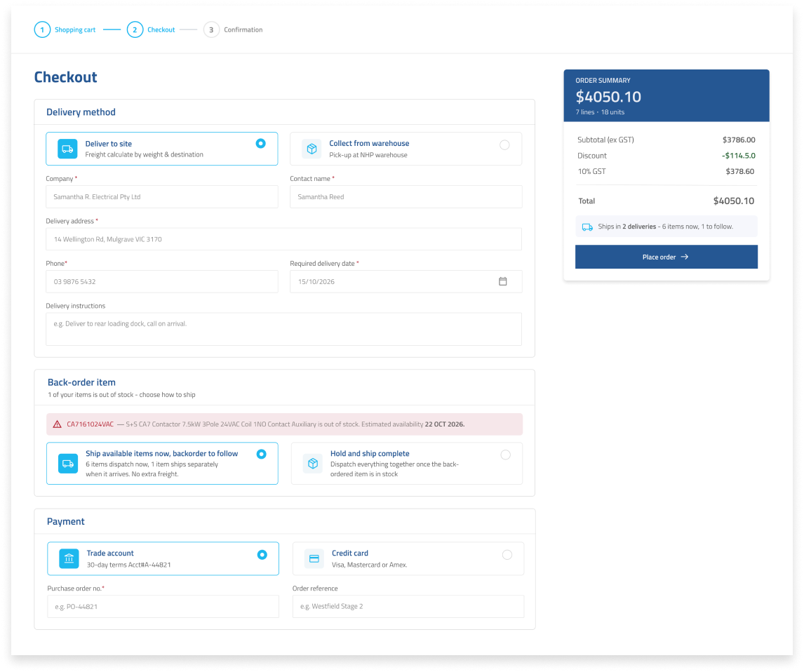Click step 3 circle in progress bar
The height and width of the screenshot is (672, 804).
tap(211, 29)
